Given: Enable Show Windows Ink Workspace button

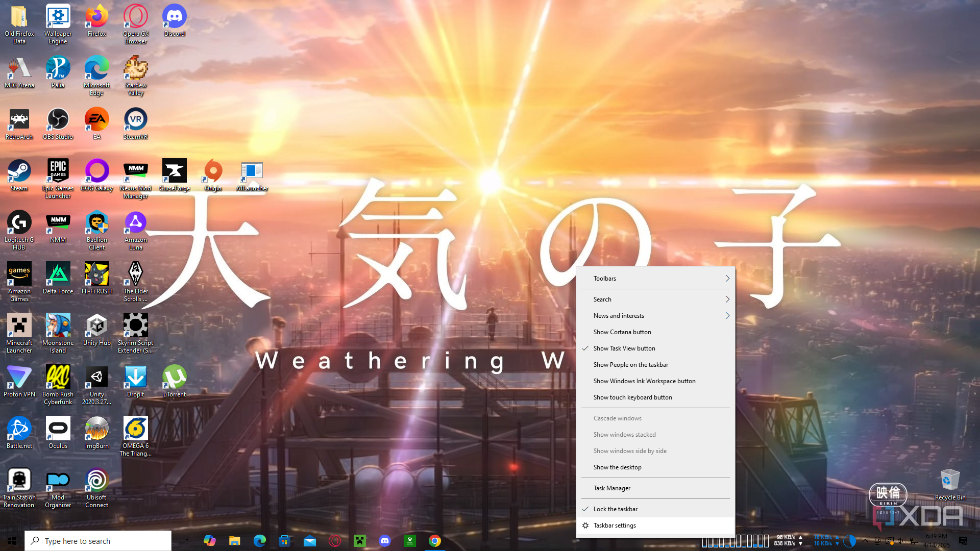Looking at the screenshot, I should (x=655, y=381).
